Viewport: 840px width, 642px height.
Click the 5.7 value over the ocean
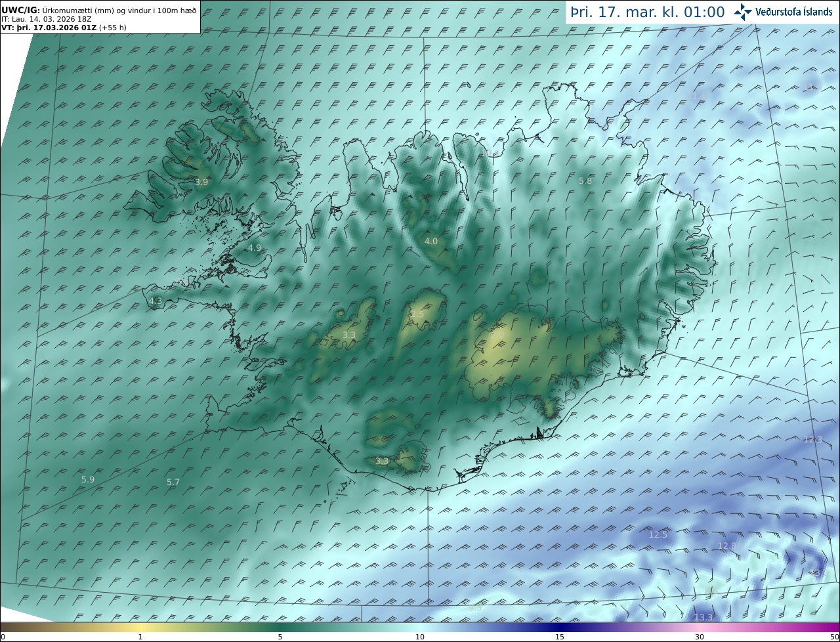tap(173, 482)
